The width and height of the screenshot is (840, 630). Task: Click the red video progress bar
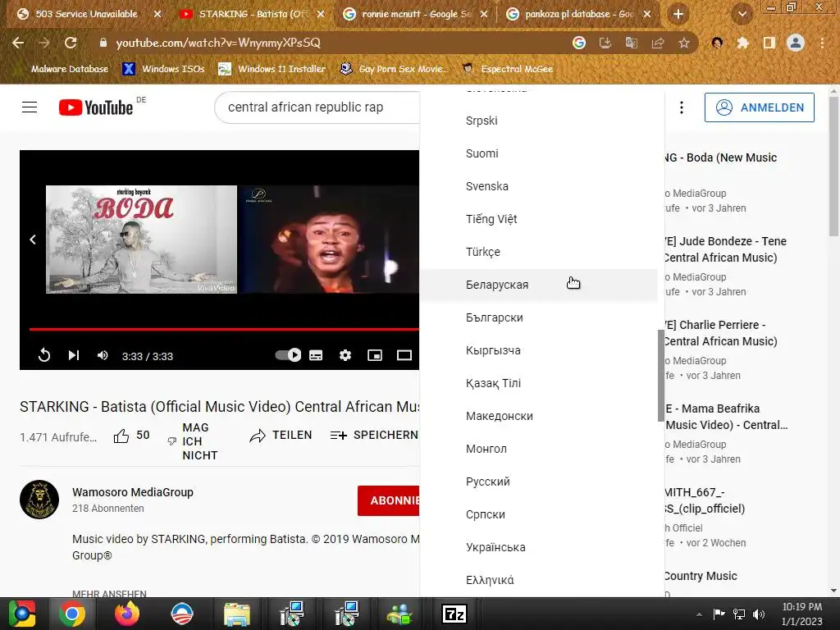point(224,329)
